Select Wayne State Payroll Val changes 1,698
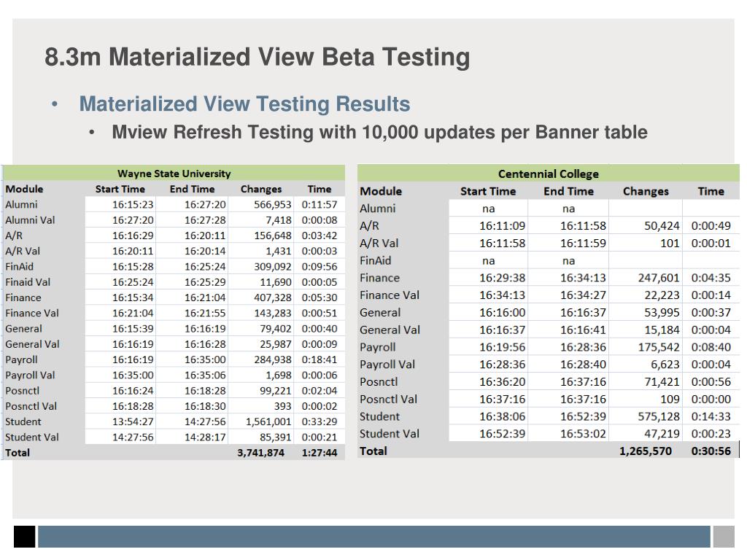 (x=278, y=376)
